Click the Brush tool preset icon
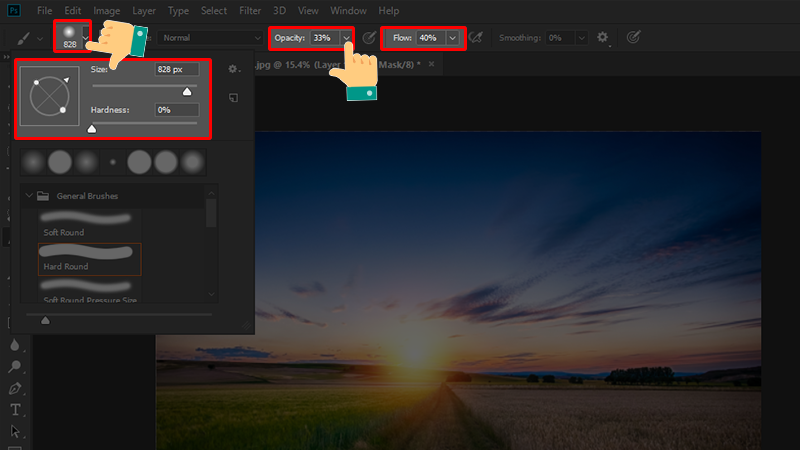Viewport: 800px width, 450px height. click(x=23, y=38)
